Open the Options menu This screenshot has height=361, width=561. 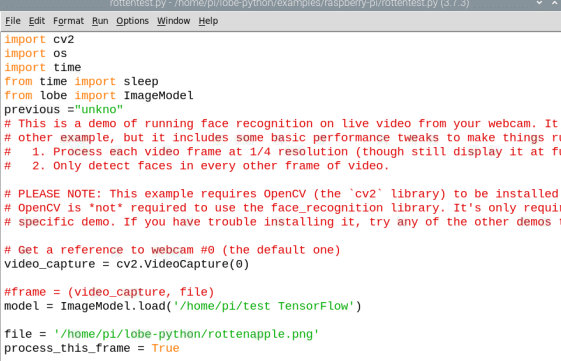132,21
